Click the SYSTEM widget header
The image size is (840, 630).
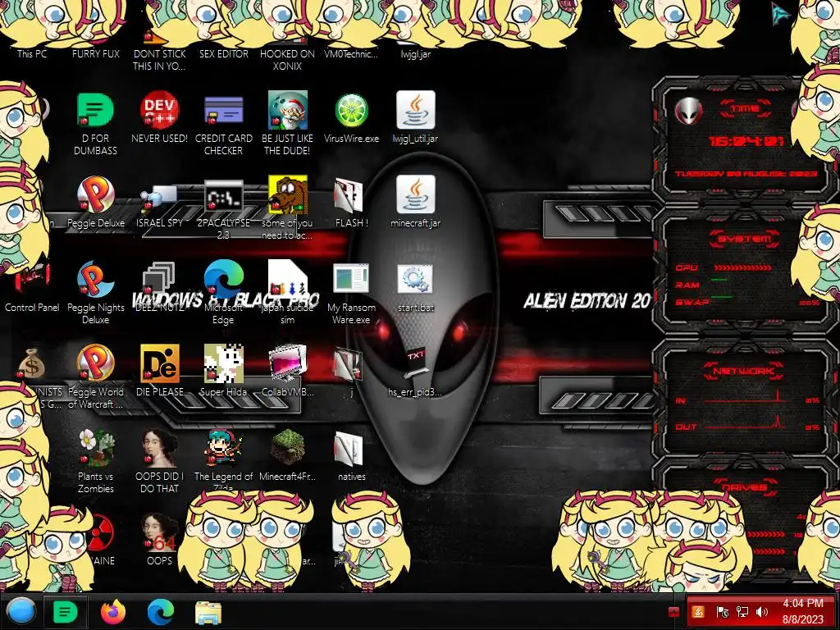tap(745, 240)
